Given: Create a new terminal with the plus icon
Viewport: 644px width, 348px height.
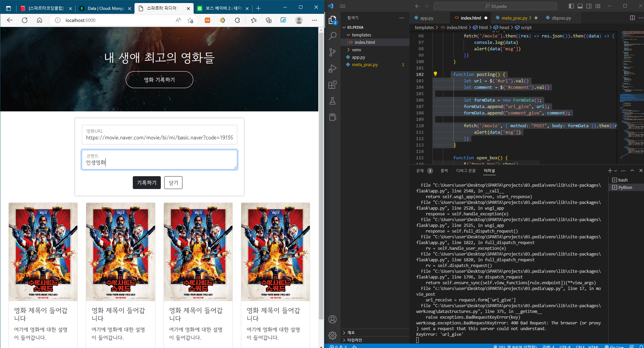Looking at the screenshot, I should click(x=610, y=171).
